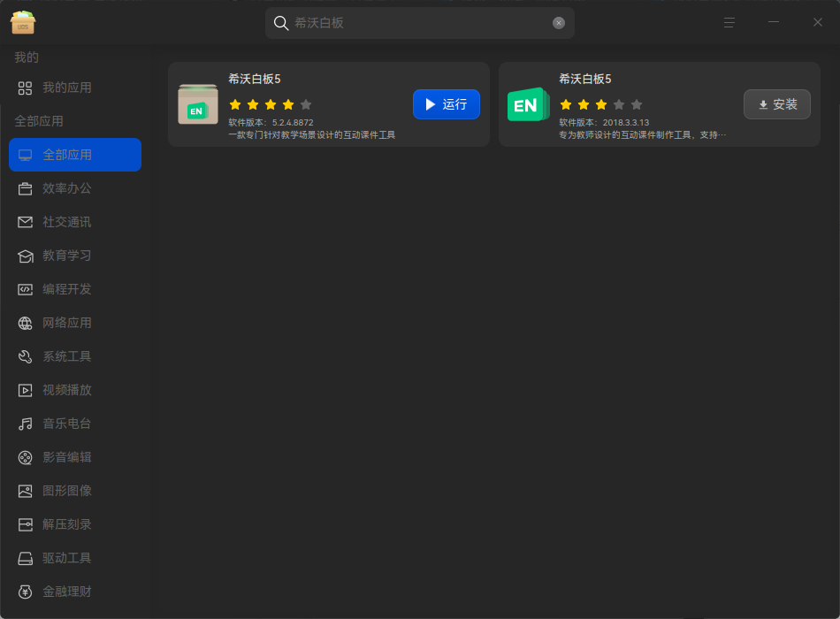Click the 希沃白板5 title above version 2018.3.3.13
Viewport: 840px width, 619px height.
(x=585, y=80)
